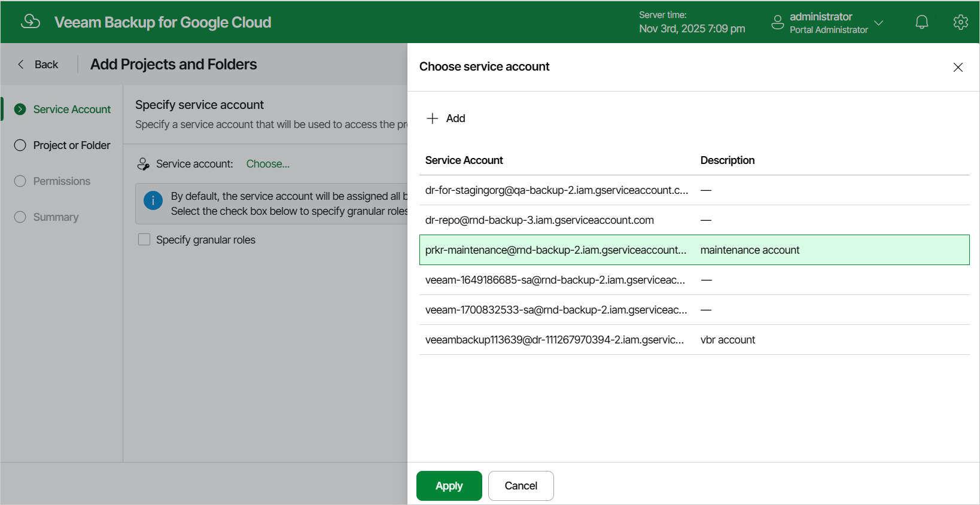
Task: Click the server time display
Action: 692,22
